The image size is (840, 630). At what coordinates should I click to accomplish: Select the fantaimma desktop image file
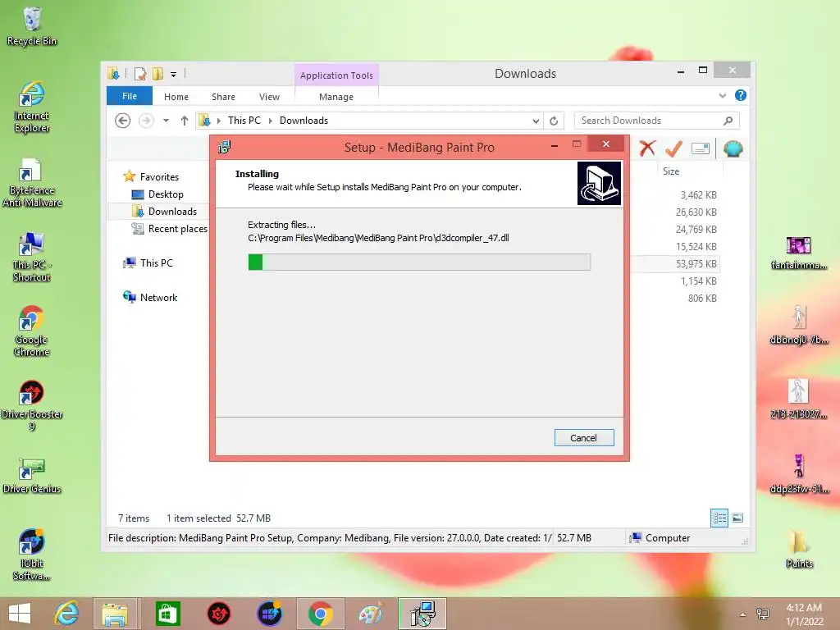[x=799, y=253]
